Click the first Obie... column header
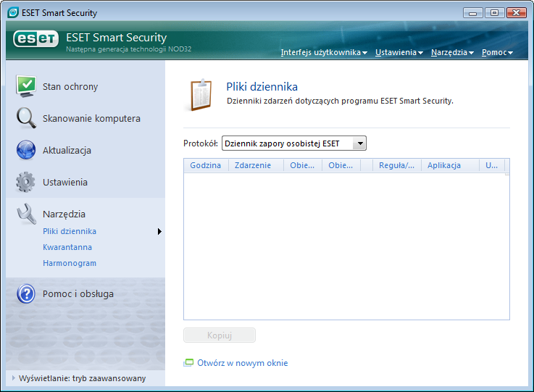The image size is (534, 392). click(x=303, y=165)
